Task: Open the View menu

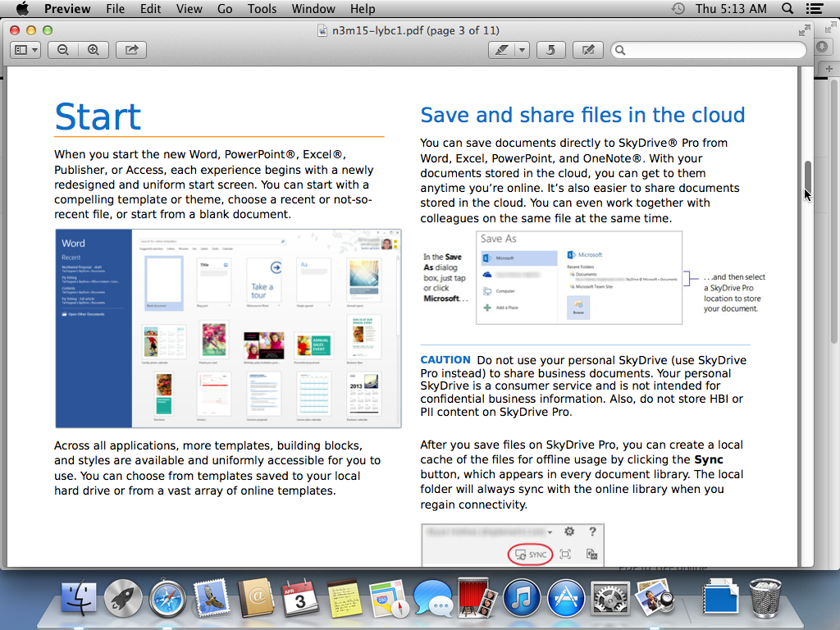Action: (x=189, y=9)
